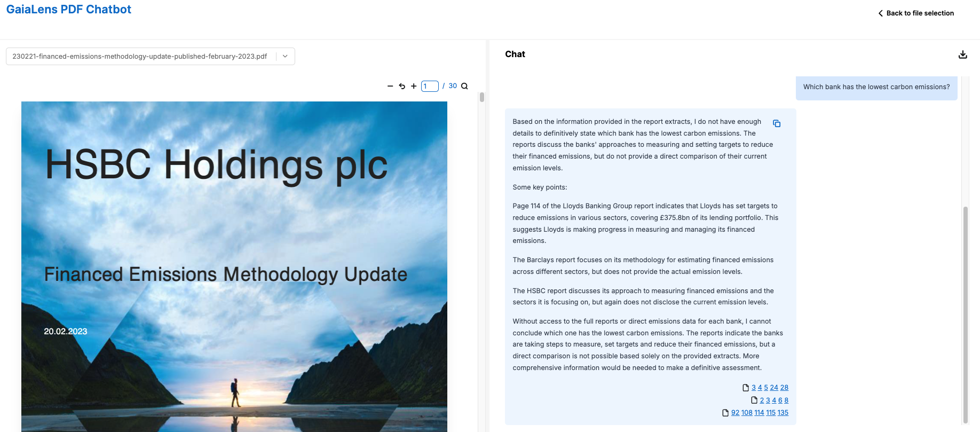980x432 pixels.
Task: Click the PDF page number input field
Action: [x=430, y=86]
